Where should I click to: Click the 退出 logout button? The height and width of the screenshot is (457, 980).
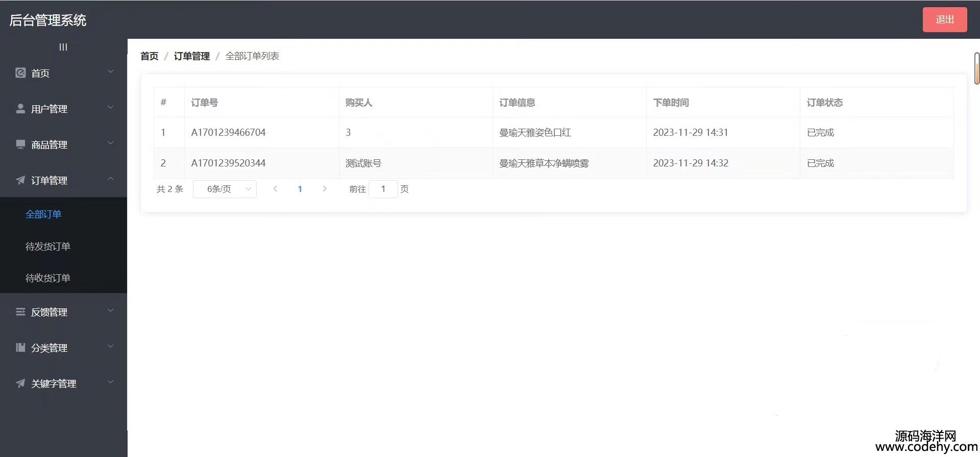point(945,19)
